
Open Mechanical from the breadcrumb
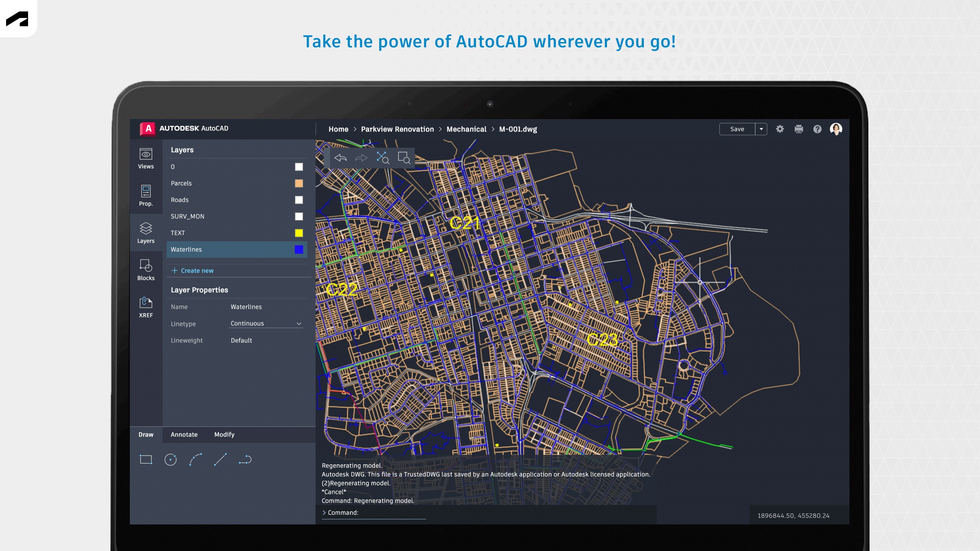tap(466, 129)
